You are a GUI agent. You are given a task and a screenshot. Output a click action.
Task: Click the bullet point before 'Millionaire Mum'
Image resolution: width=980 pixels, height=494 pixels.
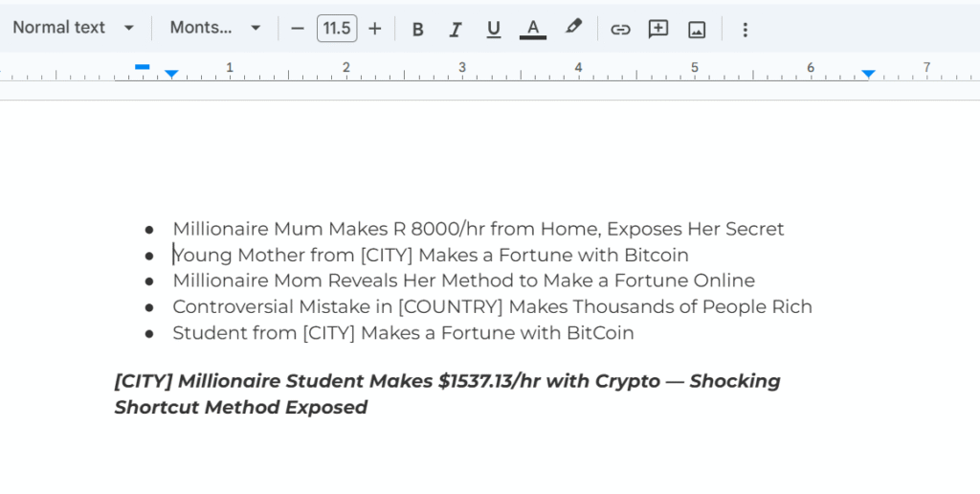[148, 230]
